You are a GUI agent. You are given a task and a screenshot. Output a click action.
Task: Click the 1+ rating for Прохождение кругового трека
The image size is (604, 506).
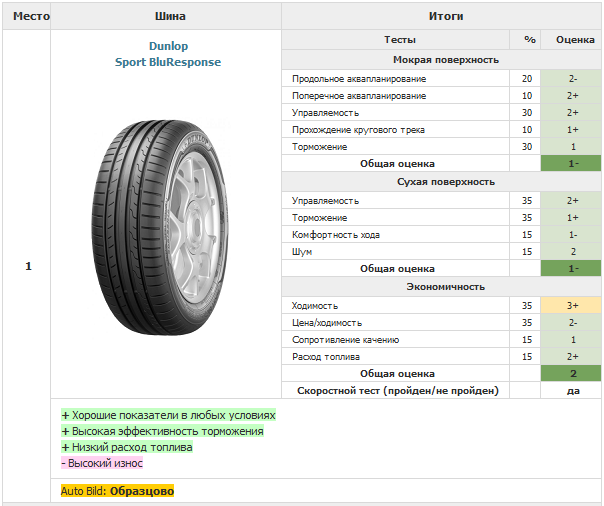tap(571, 129)
